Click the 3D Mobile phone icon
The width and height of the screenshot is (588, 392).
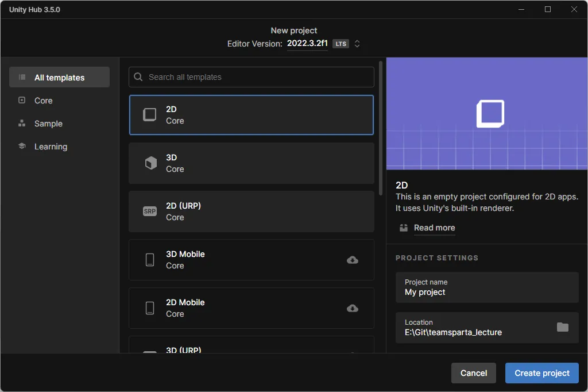[150, 260]
